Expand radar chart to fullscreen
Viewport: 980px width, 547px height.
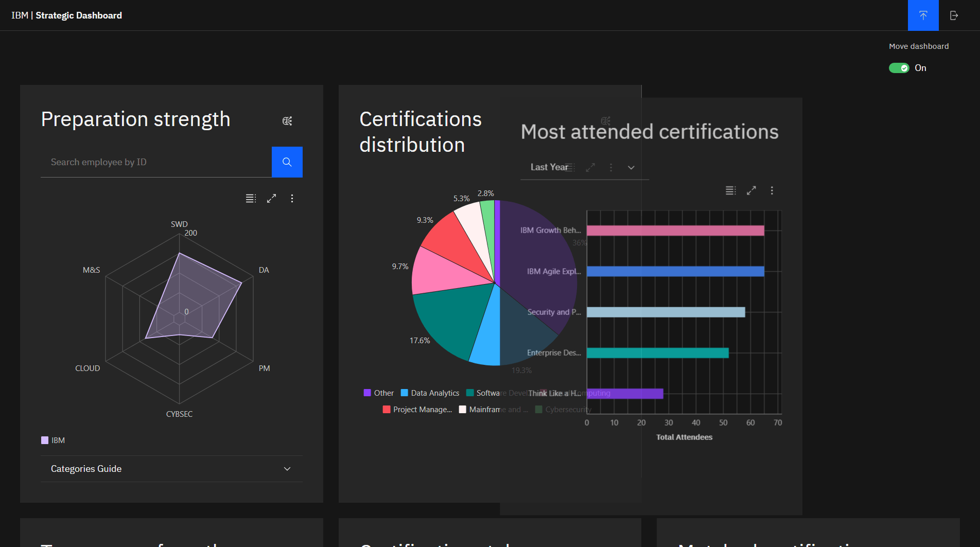(271, 199)
